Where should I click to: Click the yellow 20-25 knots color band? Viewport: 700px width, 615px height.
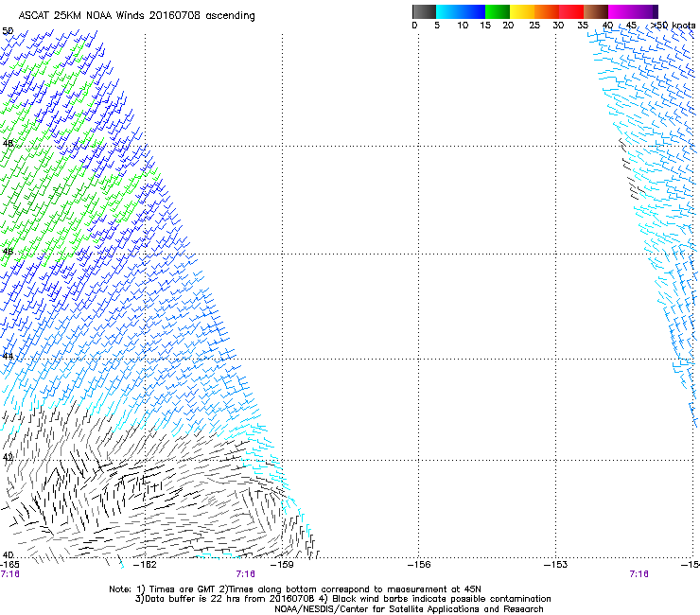coord(522,11)
